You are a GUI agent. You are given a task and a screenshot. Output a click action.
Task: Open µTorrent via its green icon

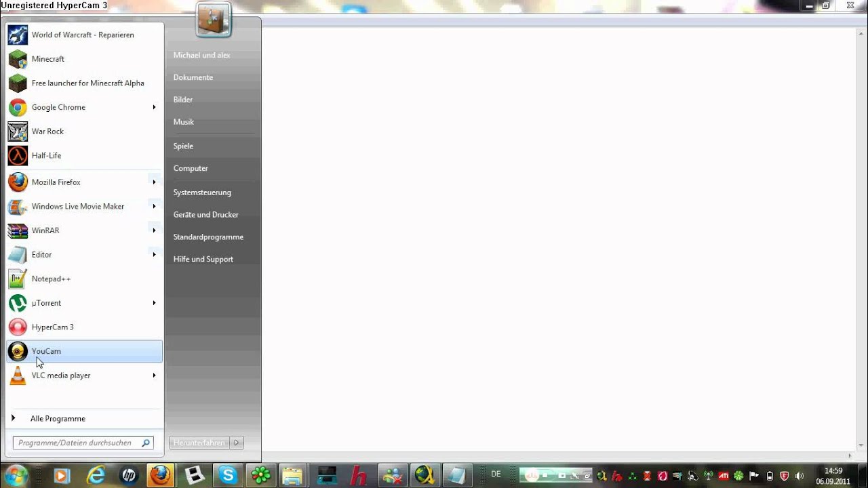(18, 303)
